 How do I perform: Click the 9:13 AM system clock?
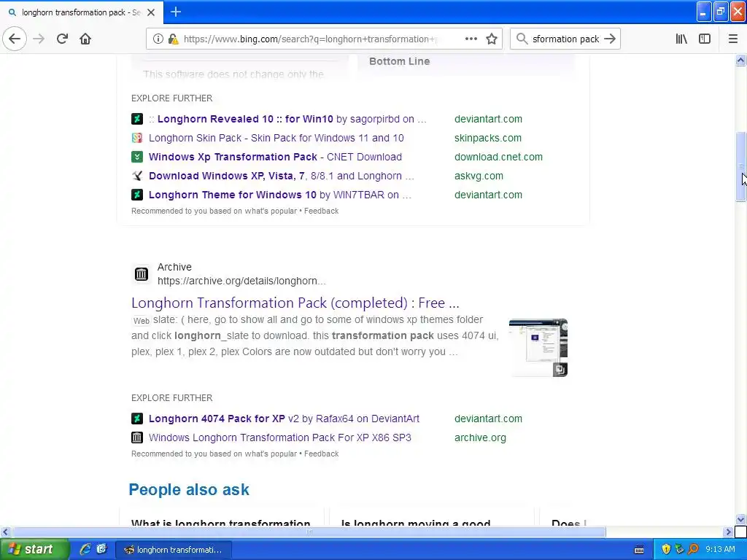(x=720, y=550)
